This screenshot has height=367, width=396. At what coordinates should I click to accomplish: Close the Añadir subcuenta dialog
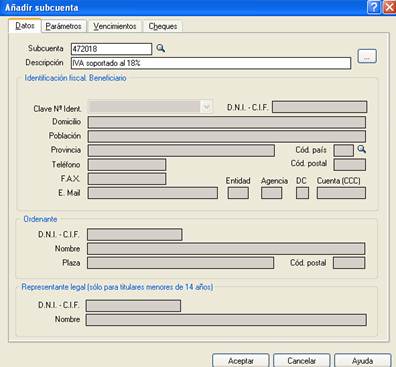(x=389, y=7)
